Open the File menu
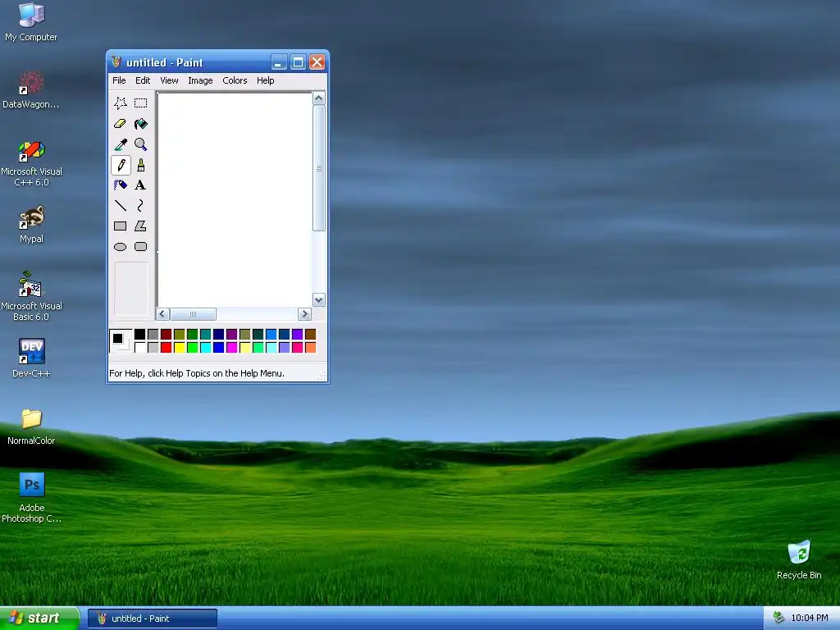 119,80
